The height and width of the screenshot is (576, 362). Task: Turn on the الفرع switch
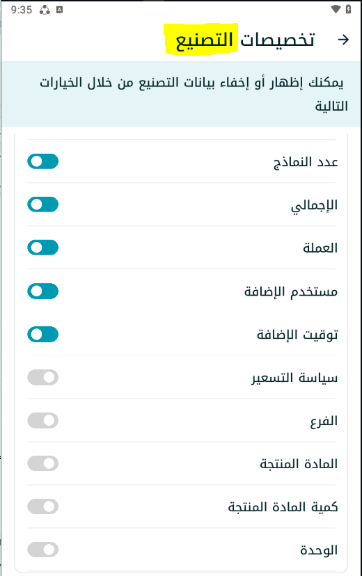pos(43,420)
